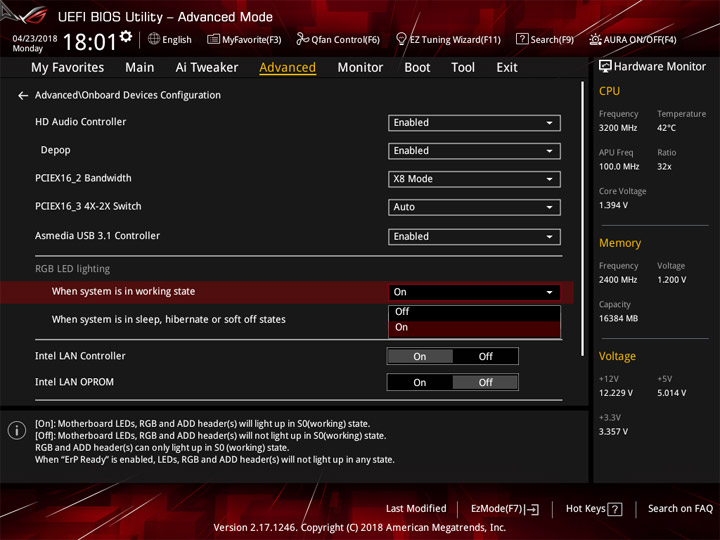Image resolution: width=720 pixels, height=540 pixels.
Task: Select the Advanced tab
Action: 287,68
